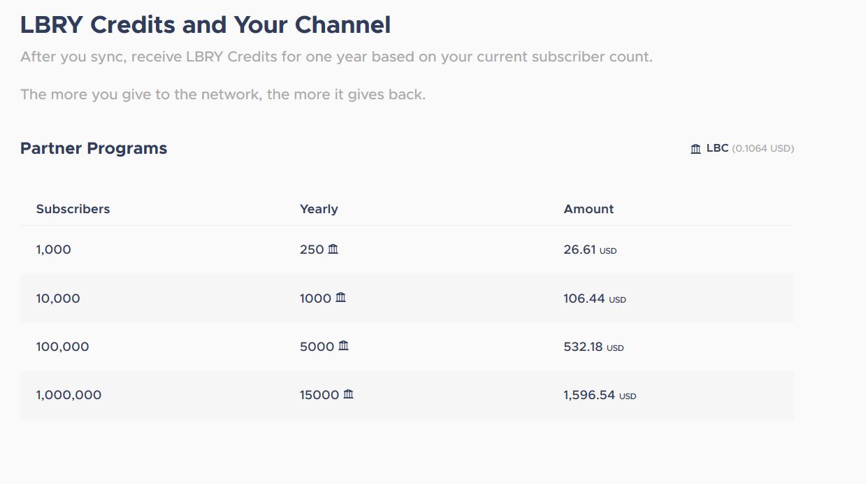
Task: Click the 10,000 subscribers cell
Action: (58, 298)
